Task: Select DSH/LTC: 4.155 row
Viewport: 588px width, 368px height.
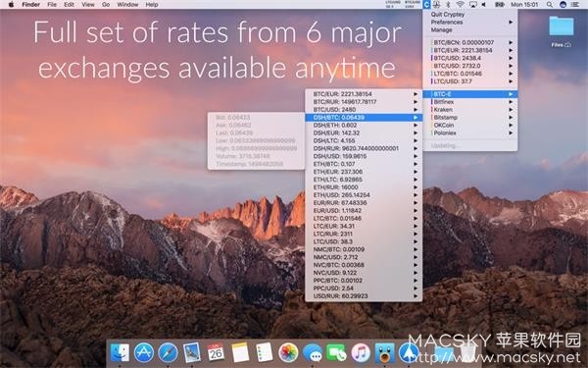Action: click(364, 140)
